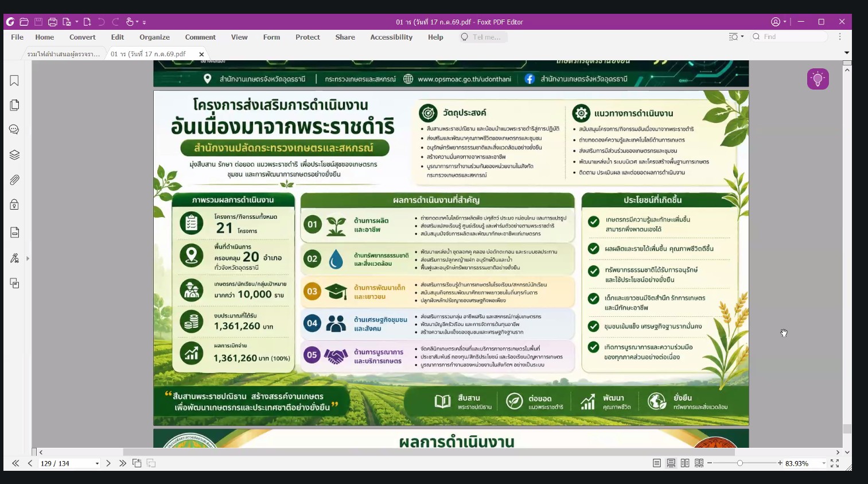Click the page number field showing 129 / 134
Viewport: 868px width, 484px height.
pyautogui.click(x=65, y=463)
